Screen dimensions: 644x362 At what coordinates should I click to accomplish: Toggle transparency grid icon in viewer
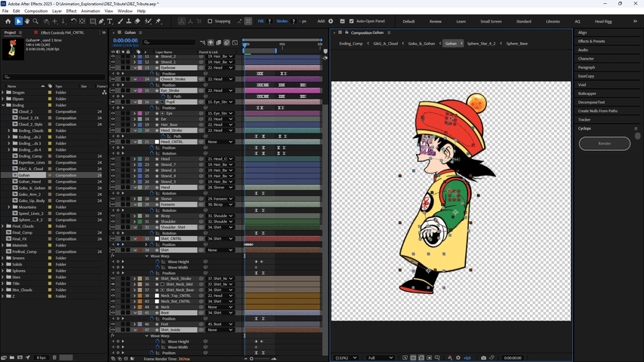pyautogui.click(x=413, y=358)
